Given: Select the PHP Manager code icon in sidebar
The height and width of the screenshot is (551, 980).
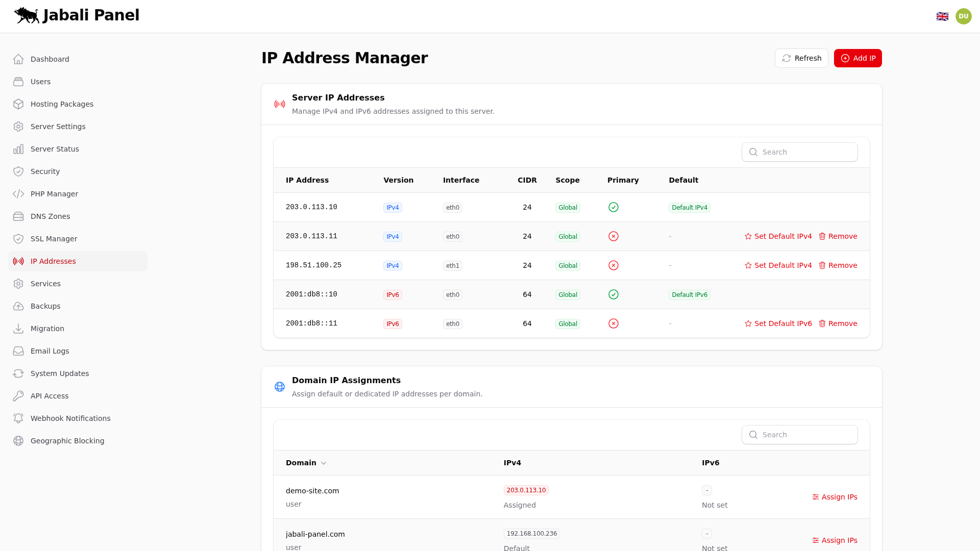Looking at the screenshot, I should click(x=18, y=194).
